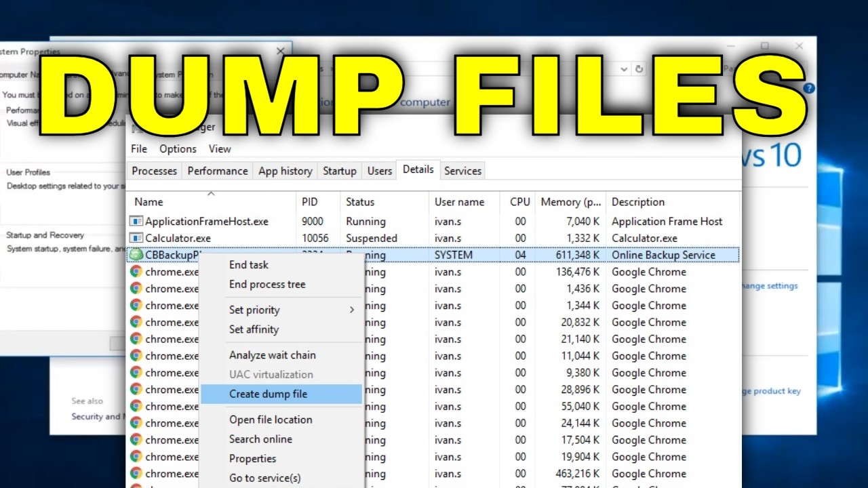Close the System Properties dialog
This screenshot has height=488, width=868.
coord(281,51)
